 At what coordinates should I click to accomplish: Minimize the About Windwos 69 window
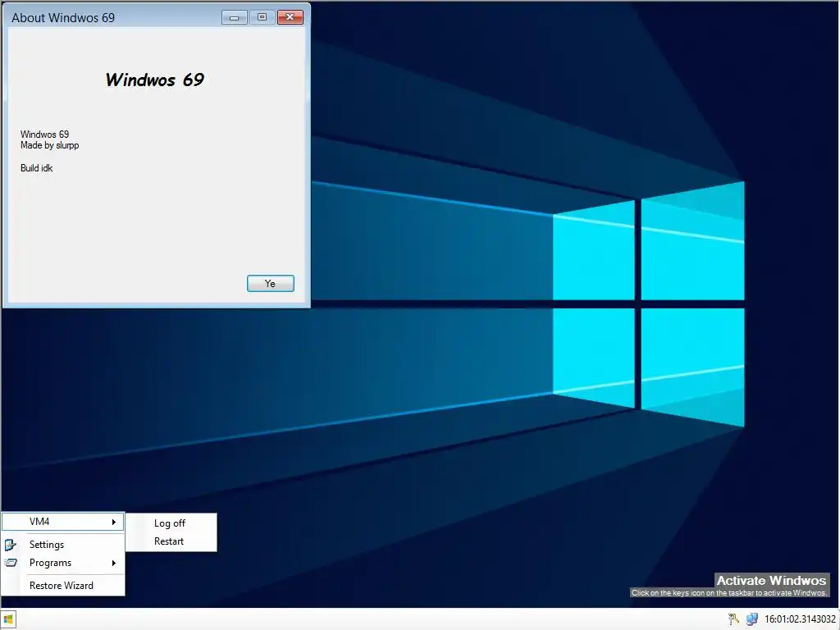pyautogui.click(x=234, y=17)
